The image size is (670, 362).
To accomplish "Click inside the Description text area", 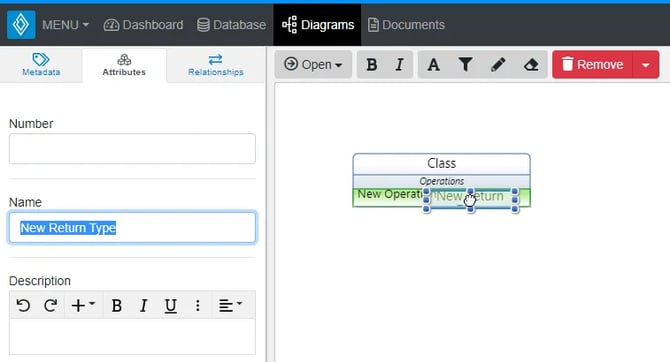I will (x=132, y=336).
